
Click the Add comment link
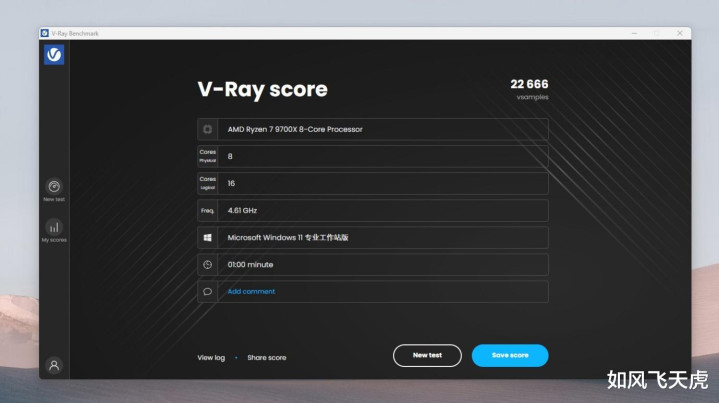pos(251,292)
